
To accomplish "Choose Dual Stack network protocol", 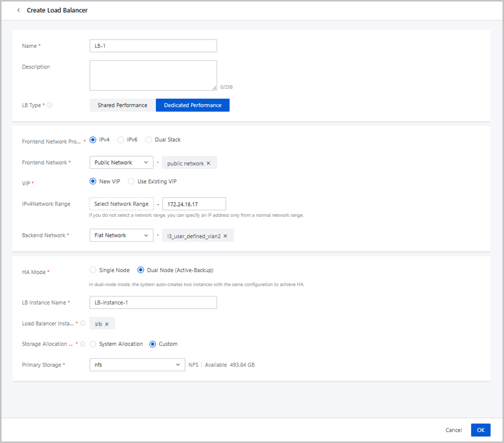I will coord(149,140).
